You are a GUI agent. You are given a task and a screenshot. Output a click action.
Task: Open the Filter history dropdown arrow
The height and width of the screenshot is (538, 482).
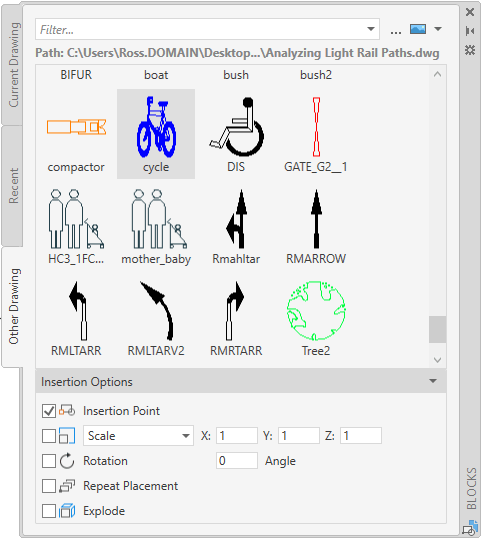[x=371, y=29]
